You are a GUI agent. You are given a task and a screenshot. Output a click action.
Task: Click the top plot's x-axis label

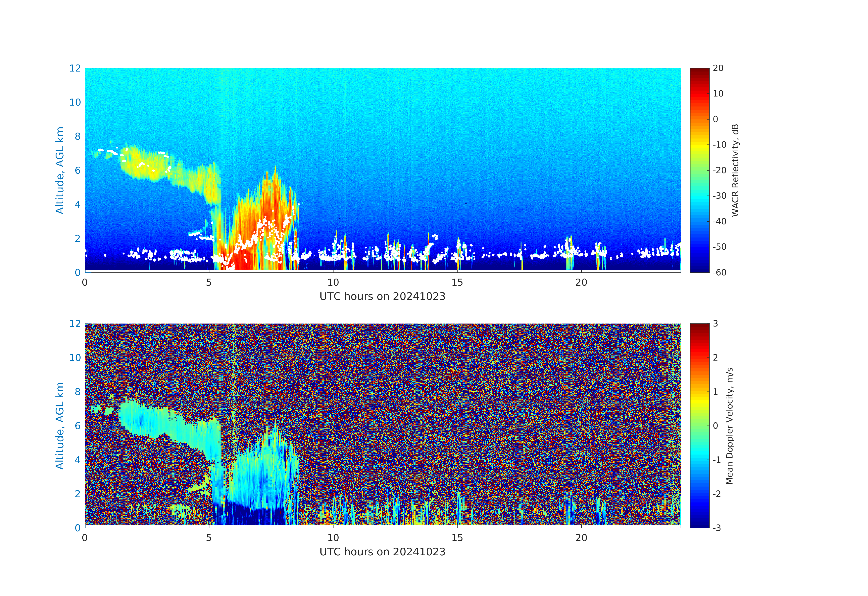382,297
